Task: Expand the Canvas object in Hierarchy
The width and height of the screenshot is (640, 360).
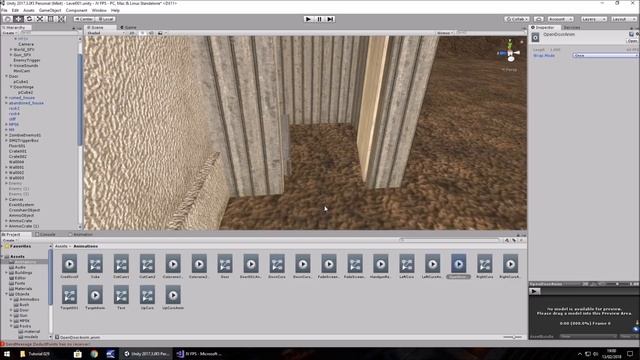Action: point(7,199)
